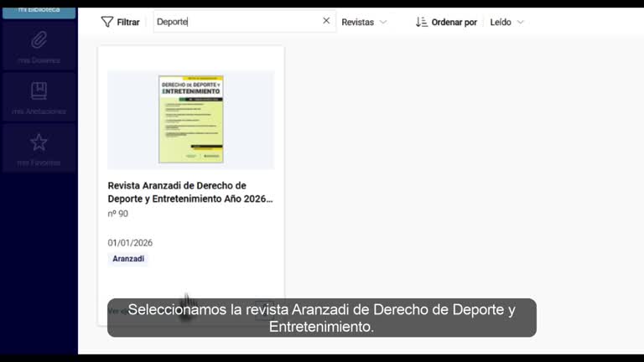Open mis Dosieres paperclip icon
This screenshot has height=362, width=644.
point(39,40)
